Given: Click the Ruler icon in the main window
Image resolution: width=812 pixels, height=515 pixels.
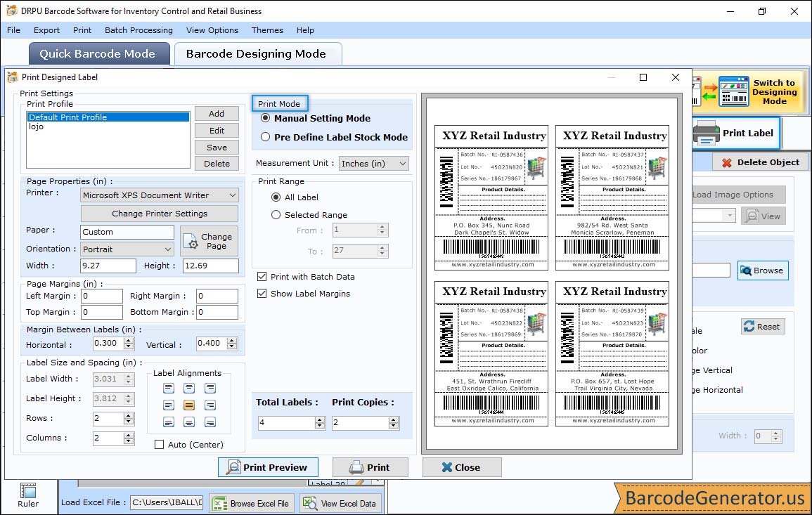Looking at the screenshot, I should 28,490.
